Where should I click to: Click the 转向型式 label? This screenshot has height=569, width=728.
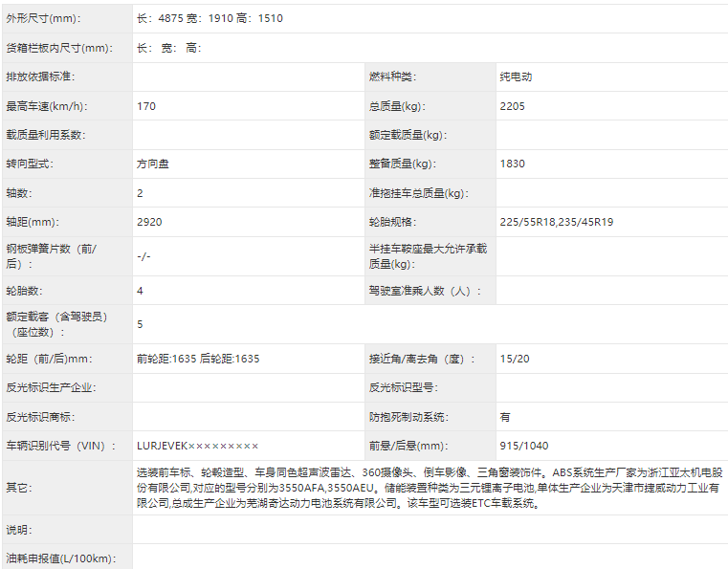pos(30,164)
